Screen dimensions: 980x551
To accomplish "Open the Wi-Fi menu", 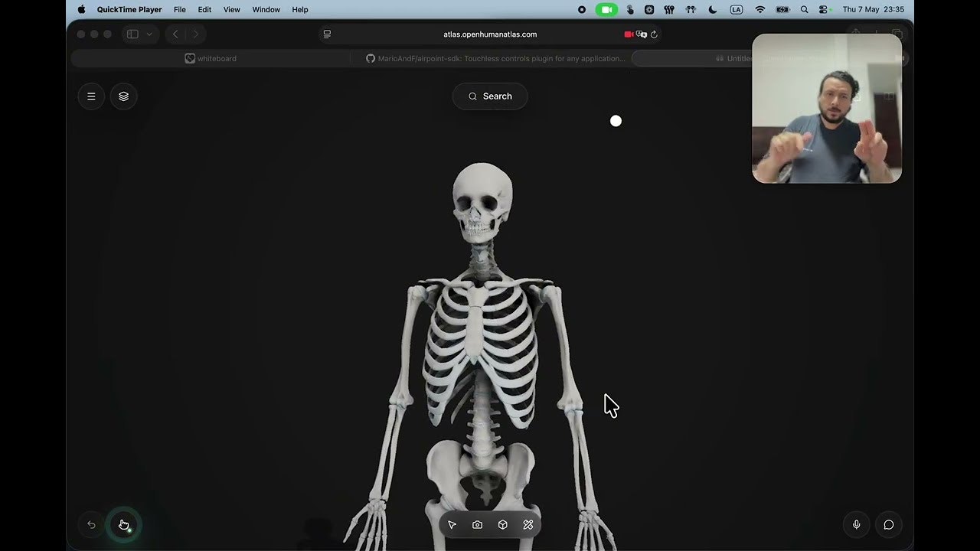I will 760,10.
